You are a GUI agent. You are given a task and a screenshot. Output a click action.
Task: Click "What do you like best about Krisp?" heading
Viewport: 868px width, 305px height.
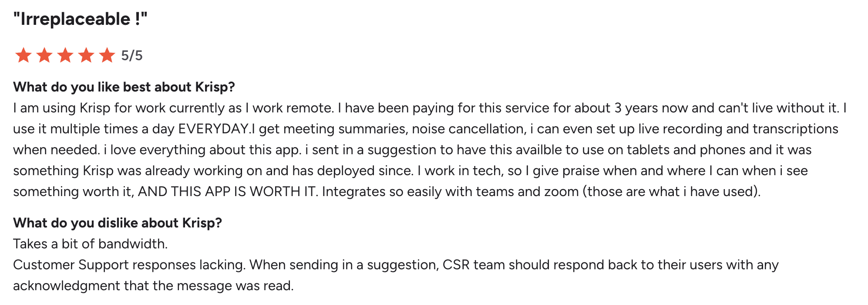click(124, 87)
